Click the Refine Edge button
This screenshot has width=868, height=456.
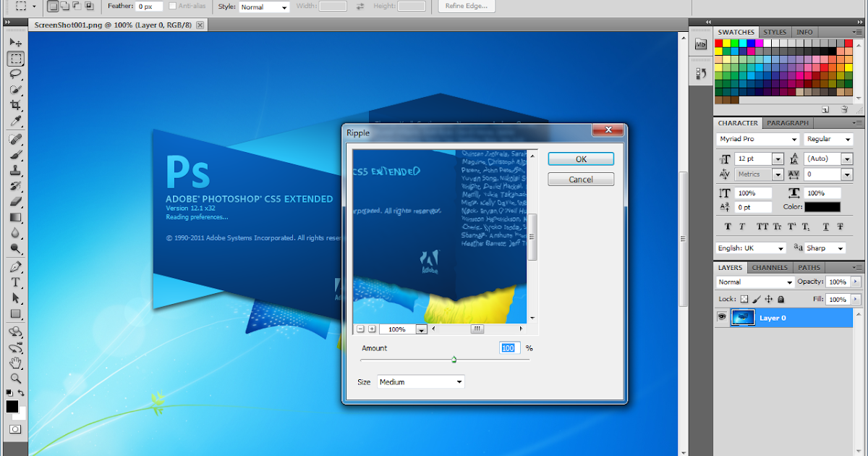[466, 7]
